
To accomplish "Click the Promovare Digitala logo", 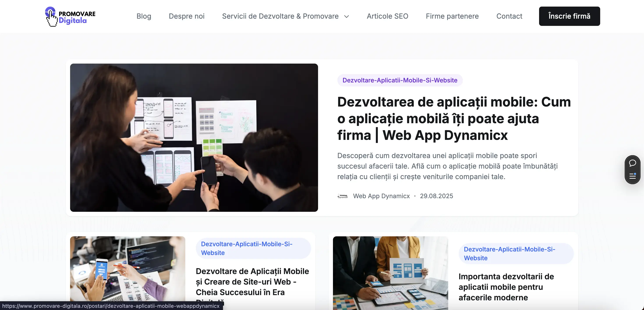I will coord(70,16).
